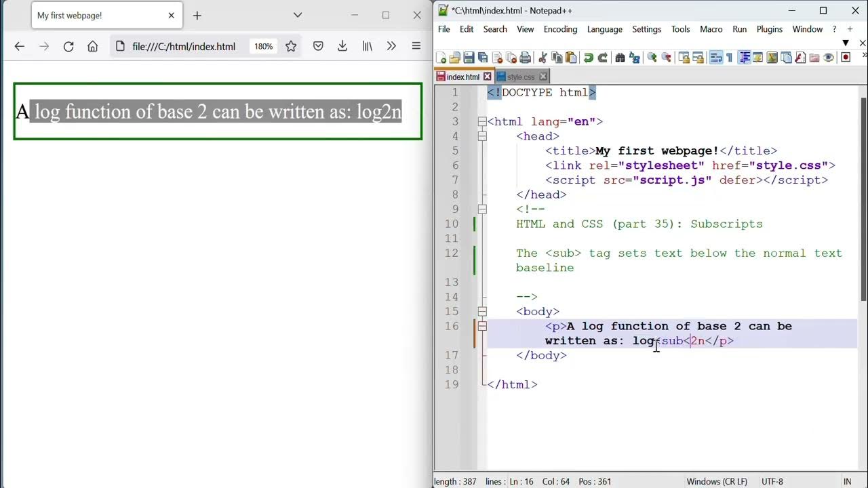The width and height of the screenshot is (868, 488).
Task: Toggle macro recording with the red record icon
Action: 846,58
